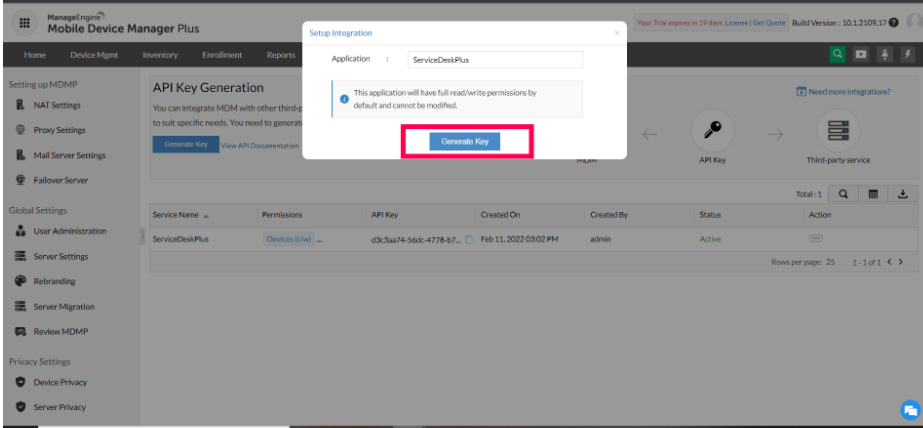Open Failover Server in sidebar
The image size is (923, 428).
(61, 180)
